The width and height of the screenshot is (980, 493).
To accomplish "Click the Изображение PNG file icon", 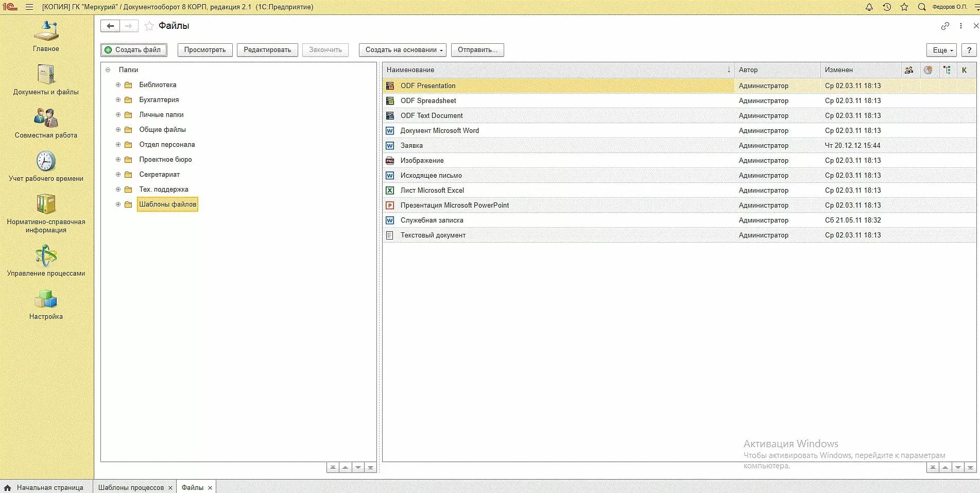I will pos(390,161).
